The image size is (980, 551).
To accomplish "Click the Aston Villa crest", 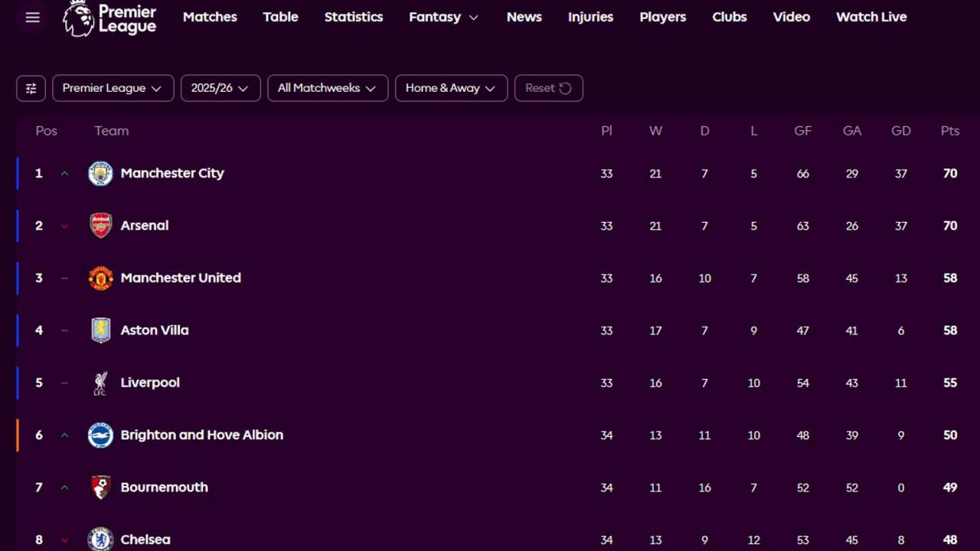I will pyautogui.click(x=100, y=330).
